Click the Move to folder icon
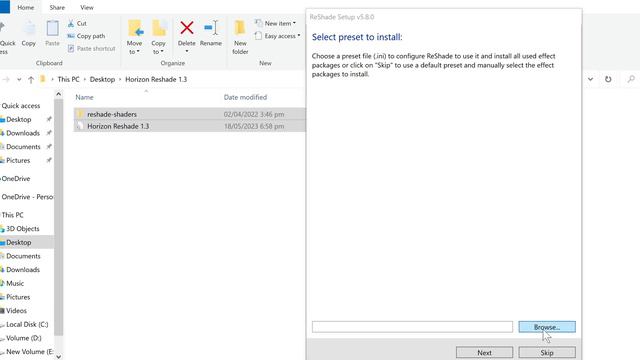This screenshot has width=640, height=360. click(x=135, y=29)
